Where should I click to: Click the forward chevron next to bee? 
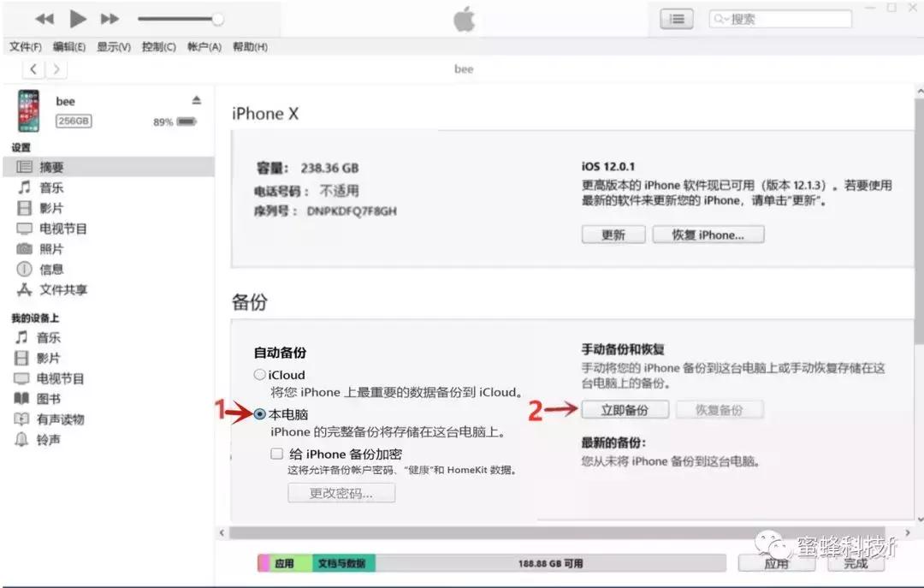tap(56, 68)
